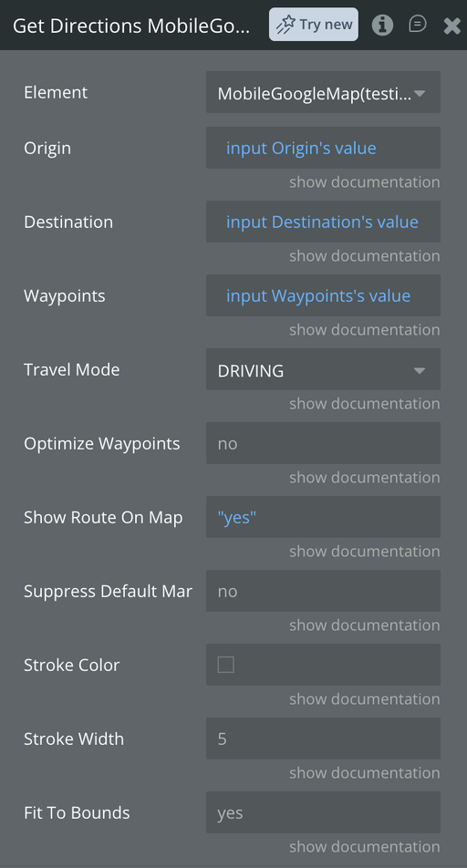Close the Get Directions panel

coord(452,25)
